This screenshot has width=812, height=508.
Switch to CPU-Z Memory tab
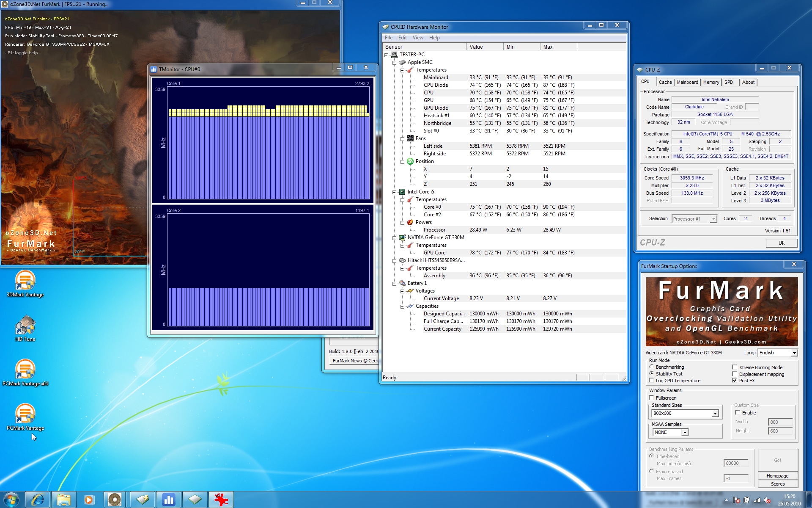click(x=711, y=82)
